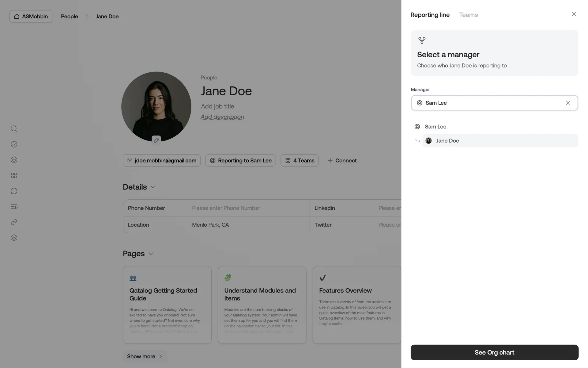Expand Show more pages

145,356
